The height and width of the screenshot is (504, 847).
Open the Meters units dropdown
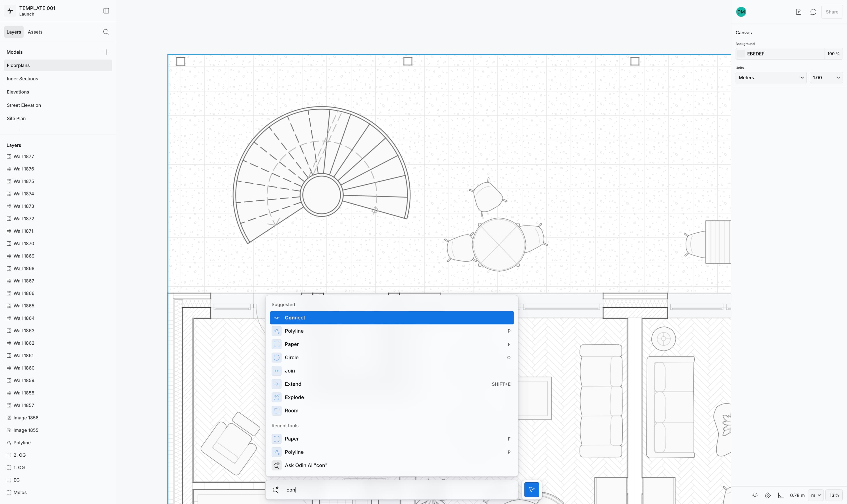point(771,77)
